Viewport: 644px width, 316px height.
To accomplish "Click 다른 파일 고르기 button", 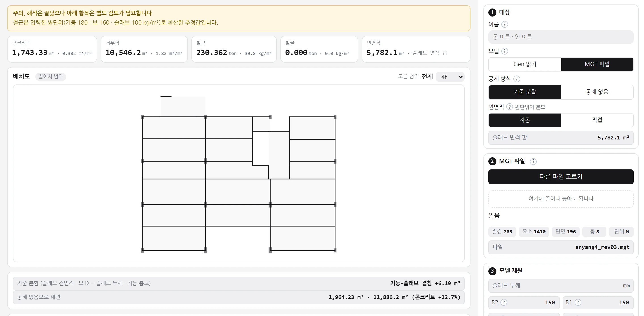I will tap(561, 177).
